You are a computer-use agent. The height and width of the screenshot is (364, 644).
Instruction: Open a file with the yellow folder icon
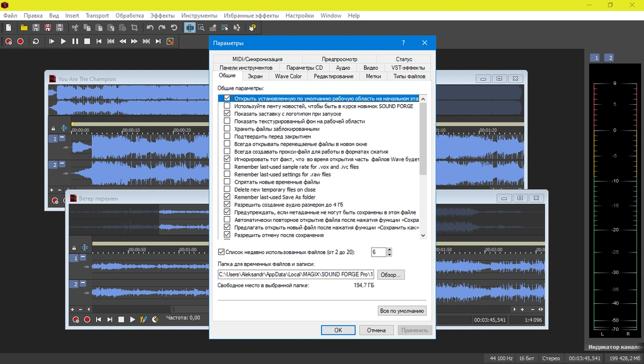tap(24, 27)
